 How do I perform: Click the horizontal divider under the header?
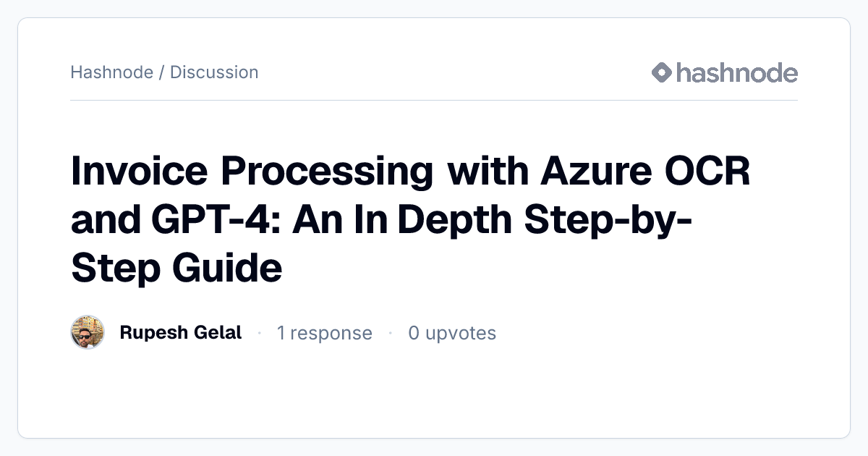pyautogui.click(x=434, y=100)
